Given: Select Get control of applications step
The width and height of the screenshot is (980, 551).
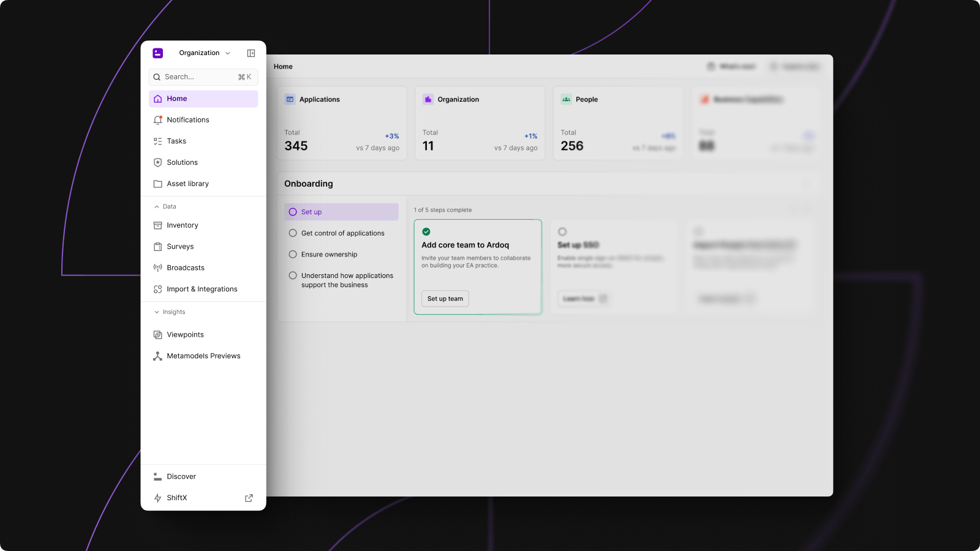Looking at the screenshot, I should pyautogui.click(x=342, y=233).
